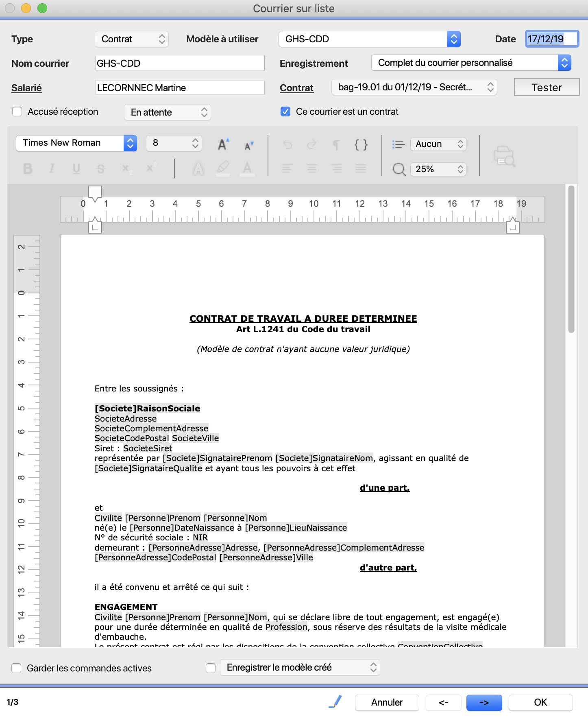Image resolution: width=588 pixels, height=717 pixels.
Task: Open the Modèle à utiliser GHS-CDD dropdown
Action: [x=369, y=39]
